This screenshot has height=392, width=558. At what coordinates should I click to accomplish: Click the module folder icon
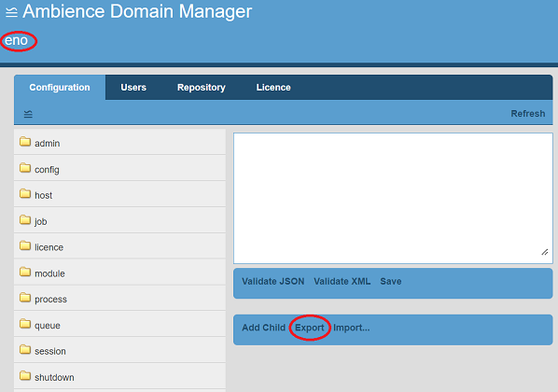pyautogui.click(x=25, y=272)
